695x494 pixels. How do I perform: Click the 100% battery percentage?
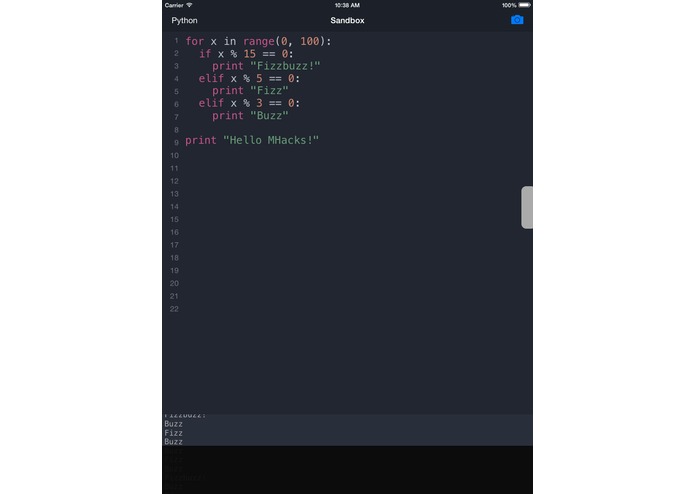pyautogui.click(x=509, y=5)
